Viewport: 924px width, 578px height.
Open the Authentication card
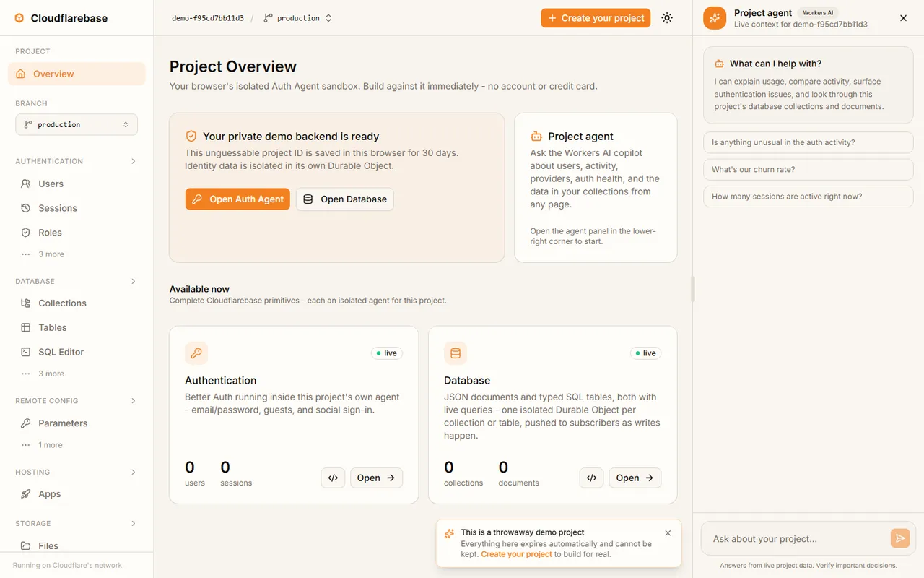(376, 478)
